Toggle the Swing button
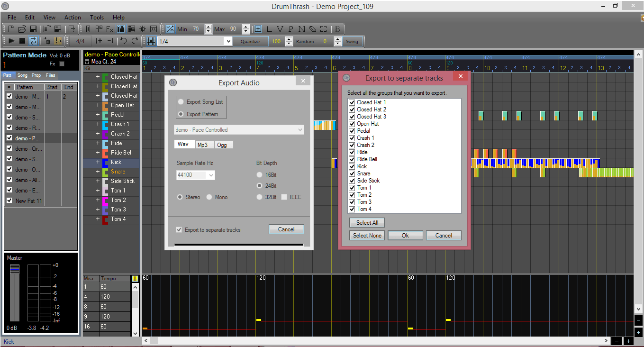The width and height of the screenshot is (644, 347). (x=352, y=41)
